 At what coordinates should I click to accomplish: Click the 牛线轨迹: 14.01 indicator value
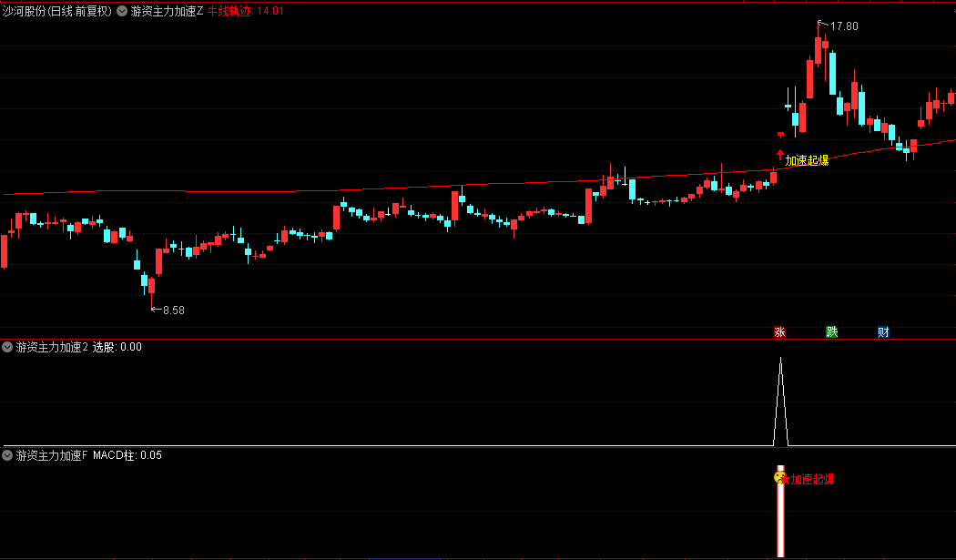click(246, 11)
